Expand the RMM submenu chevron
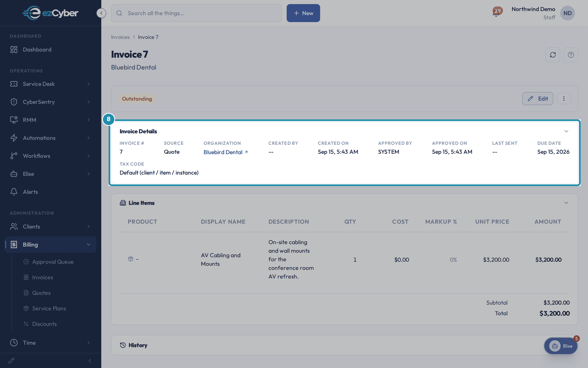The width and height of the screenshot is (588, 368). [x=88, y=120]
